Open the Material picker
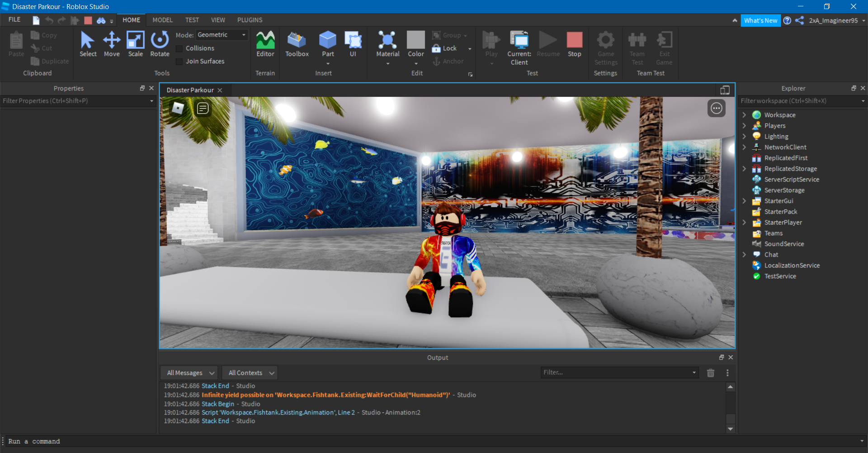Screen dimensions: 868x453 [388, 44]
